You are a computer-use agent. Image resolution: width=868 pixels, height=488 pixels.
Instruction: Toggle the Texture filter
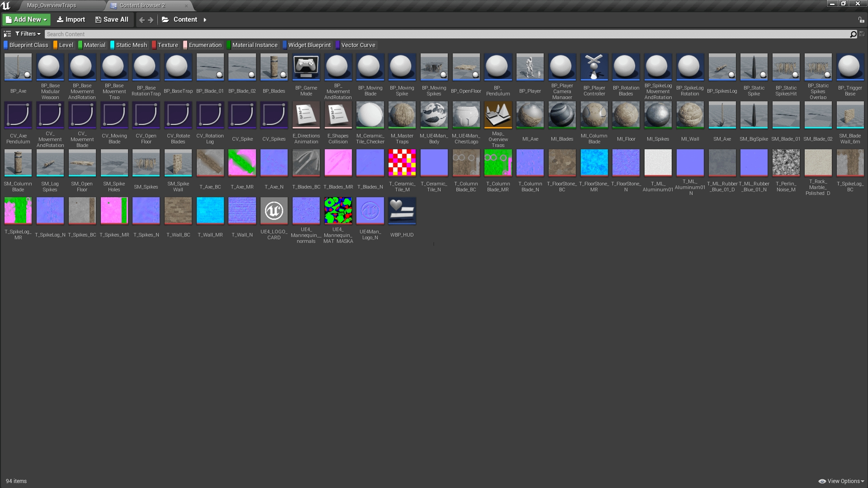[165, 45]
